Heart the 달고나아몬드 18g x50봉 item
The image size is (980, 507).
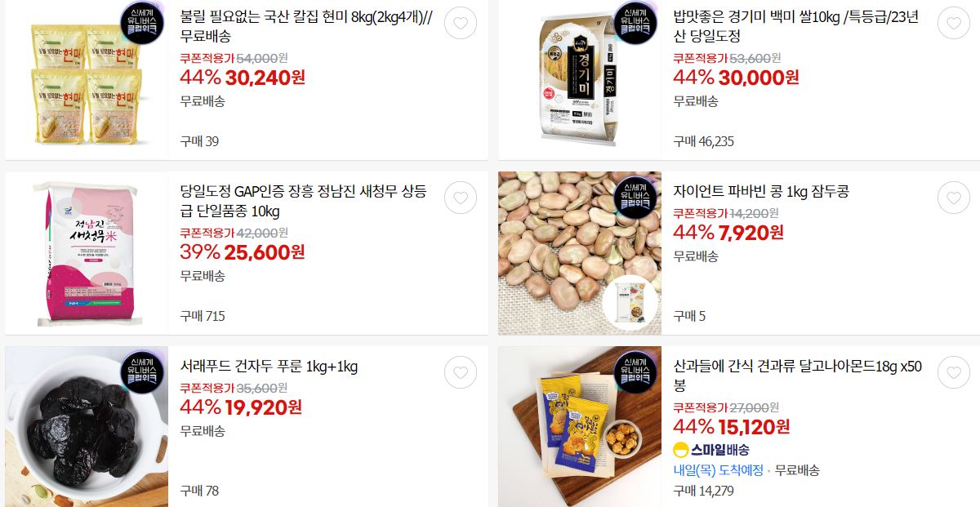click(x=954, y=372)
